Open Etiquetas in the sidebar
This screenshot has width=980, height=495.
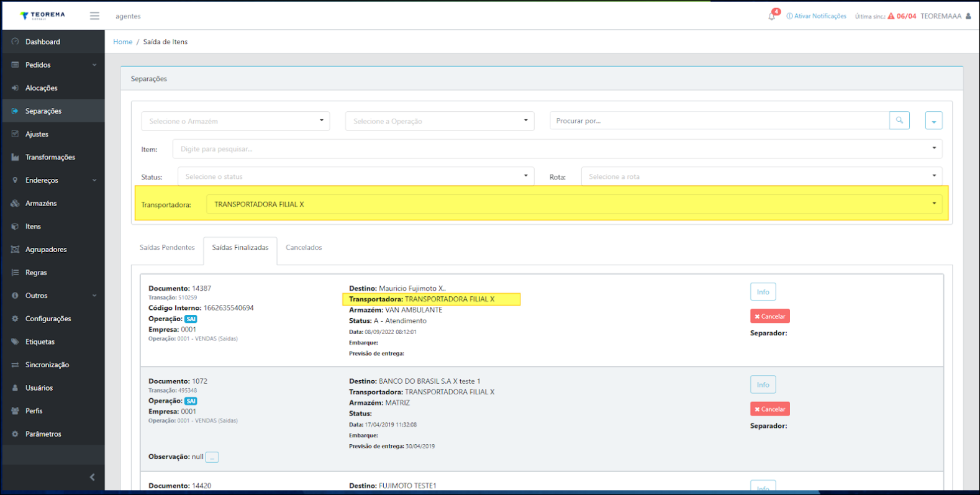(x=40, y=342)
